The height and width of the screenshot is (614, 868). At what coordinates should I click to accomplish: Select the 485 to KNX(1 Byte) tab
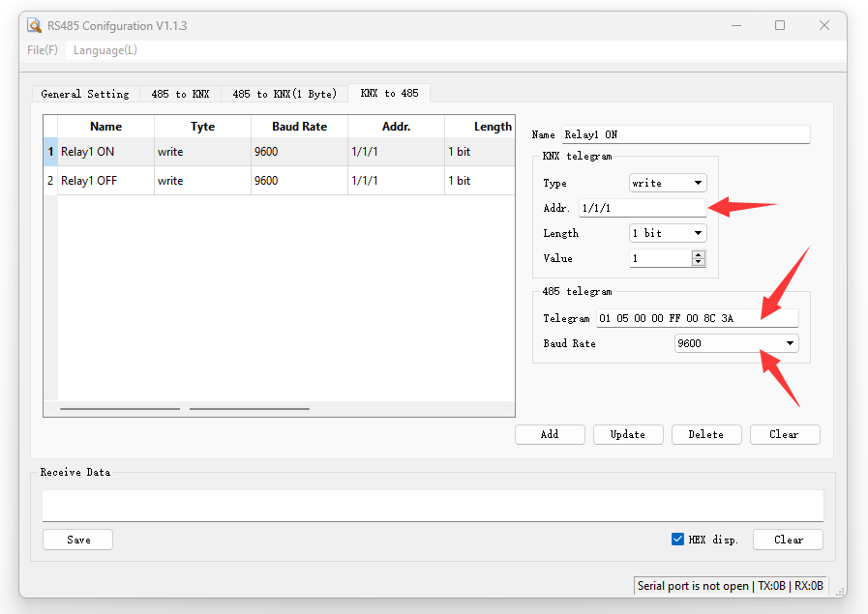[x=284, y=94]
